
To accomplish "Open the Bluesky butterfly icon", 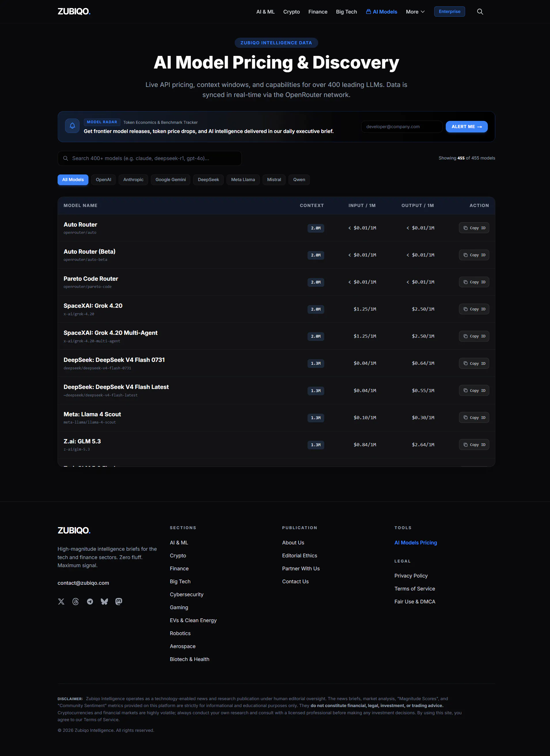I will 104,601.
